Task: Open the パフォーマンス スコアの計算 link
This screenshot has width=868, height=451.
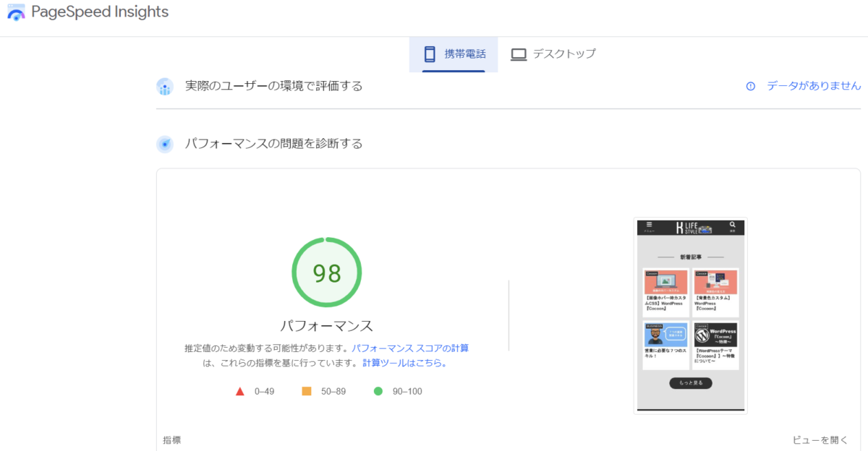Action: pos(411,348)
